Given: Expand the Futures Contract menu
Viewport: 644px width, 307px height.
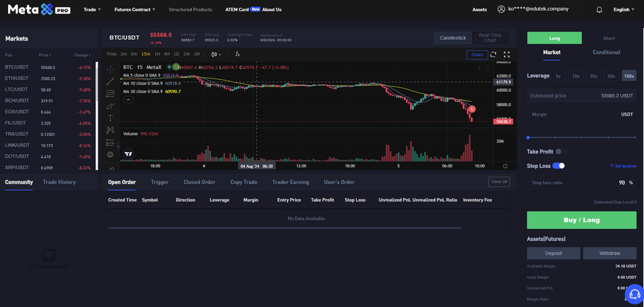Looking at the screenshot, I should pos(134,9).
